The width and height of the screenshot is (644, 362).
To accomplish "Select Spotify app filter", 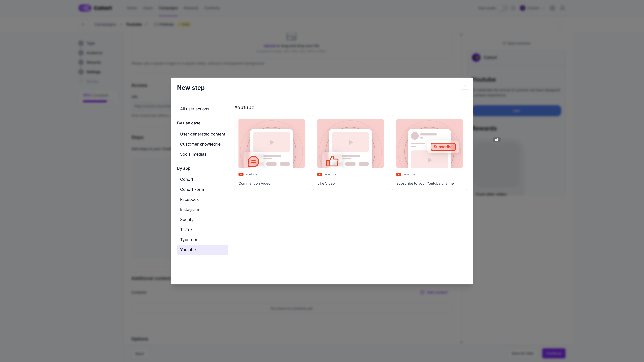I will (x=187, y=220).
